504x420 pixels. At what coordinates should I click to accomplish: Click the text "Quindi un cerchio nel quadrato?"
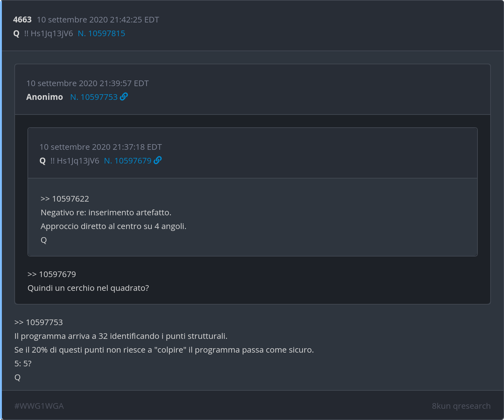tap(88, 288)
